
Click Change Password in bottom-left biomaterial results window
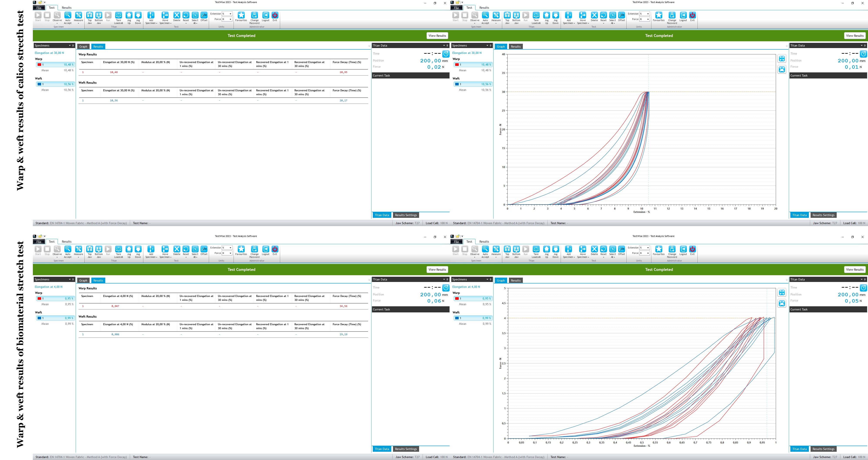click(x=254, y=249)
